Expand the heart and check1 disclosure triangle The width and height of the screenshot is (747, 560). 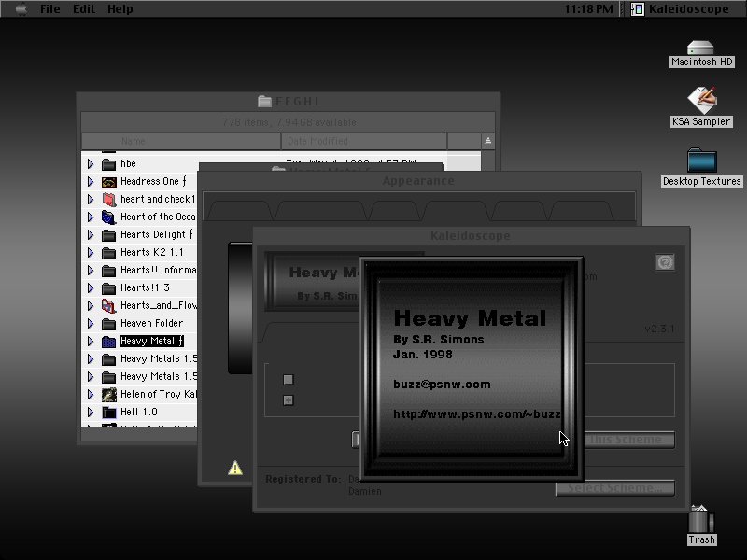coord(91,199)
